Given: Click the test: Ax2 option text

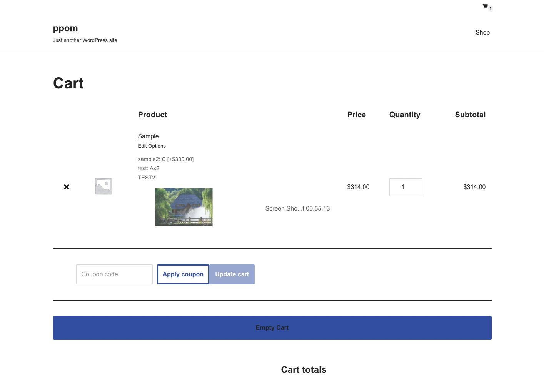Looking at the screenshot, I should pos(149,168).
